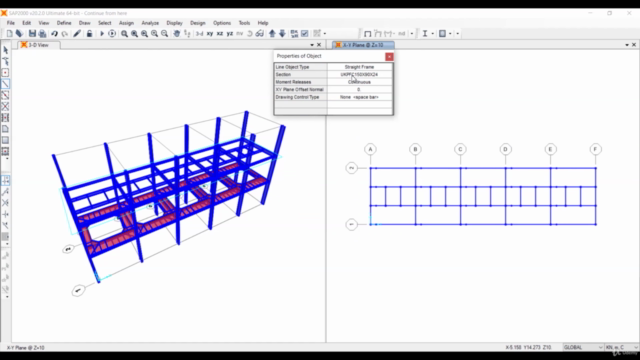The image size is (640, 360).
Task: Click the I-section frame design icon
Action: click(425, 33)
